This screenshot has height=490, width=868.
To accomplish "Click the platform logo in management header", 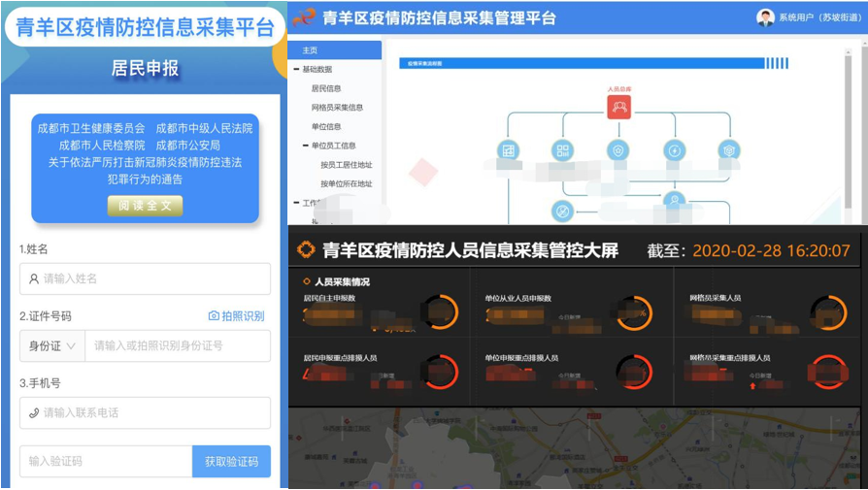I will 304,17.
